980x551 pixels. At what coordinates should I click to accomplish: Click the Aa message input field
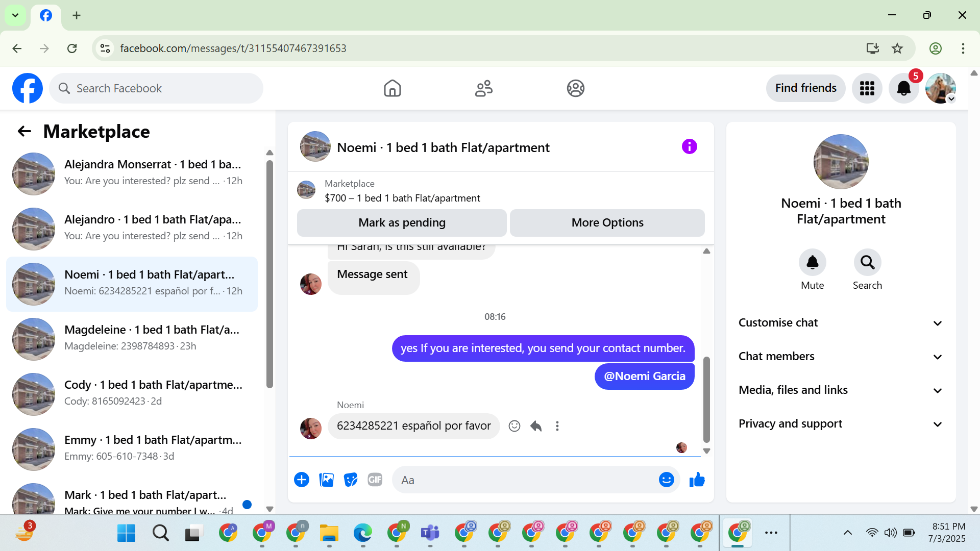(526, 480)
